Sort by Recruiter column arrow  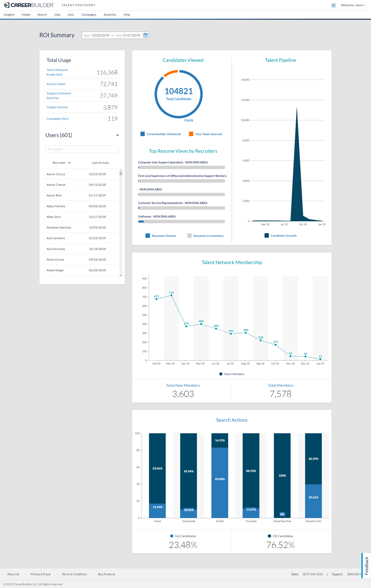coord(69,163)
